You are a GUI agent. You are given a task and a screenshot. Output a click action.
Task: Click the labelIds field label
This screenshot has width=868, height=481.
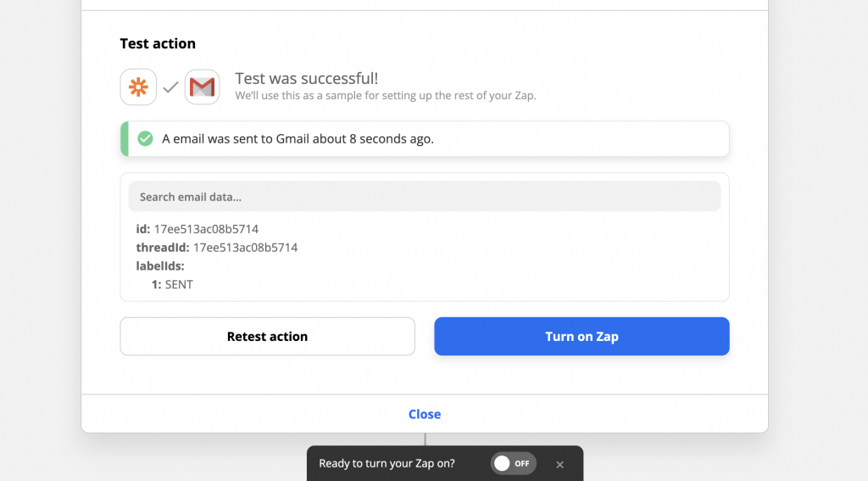click(160, 266)
